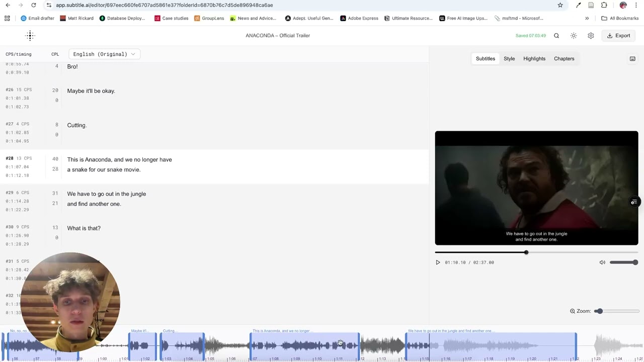Click end time 0:1:22.29 of subtitle #29
644x362 pixels.
tap(17, 210)
